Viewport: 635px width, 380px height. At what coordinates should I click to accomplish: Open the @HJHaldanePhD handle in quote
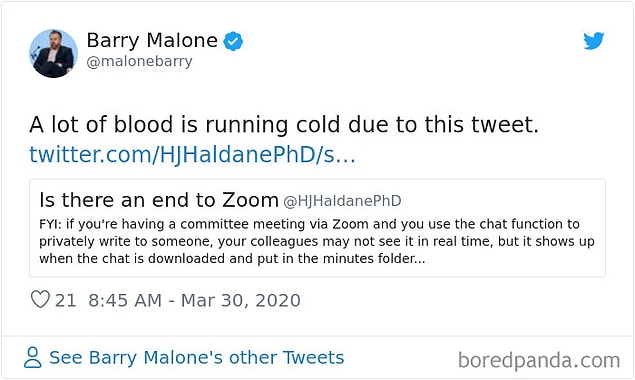(x=342, y=201)
